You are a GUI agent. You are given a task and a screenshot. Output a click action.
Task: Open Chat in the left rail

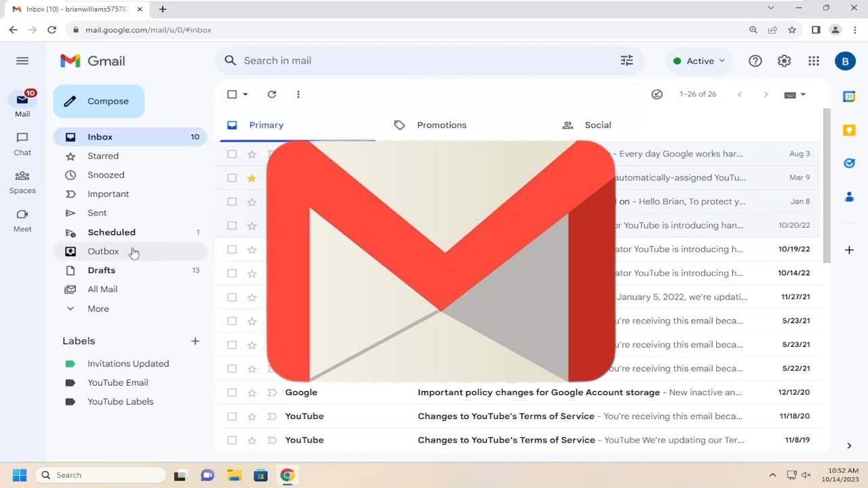(22, 144)
